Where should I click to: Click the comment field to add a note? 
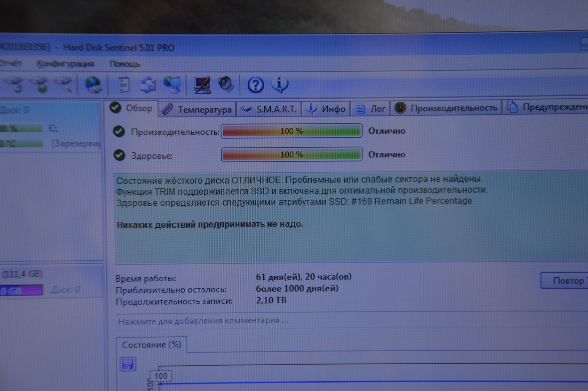203,321
